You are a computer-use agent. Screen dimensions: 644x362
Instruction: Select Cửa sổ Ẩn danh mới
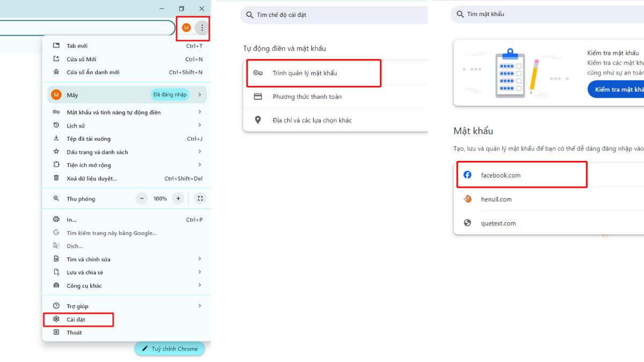click(x=93, y=72)
